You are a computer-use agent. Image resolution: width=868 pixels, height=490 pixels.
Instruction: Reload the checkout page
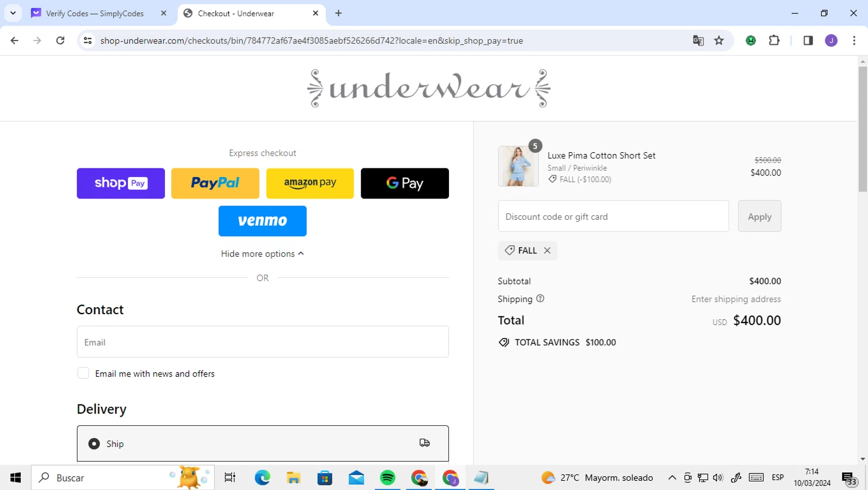click(x=60, y=40)
